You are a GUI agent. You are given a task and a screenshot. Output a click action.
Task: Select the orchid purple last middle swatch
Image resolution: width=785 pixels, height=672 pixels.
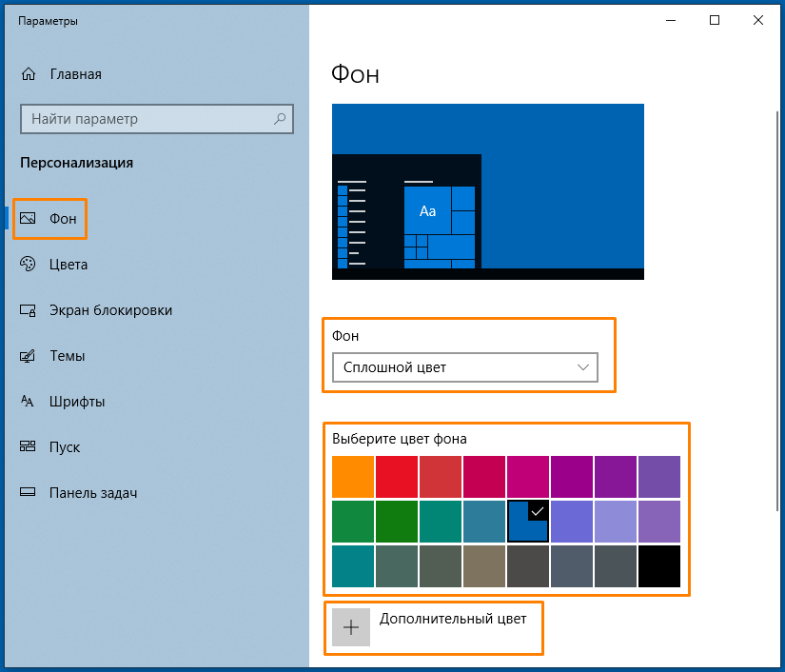click(659, 522)
